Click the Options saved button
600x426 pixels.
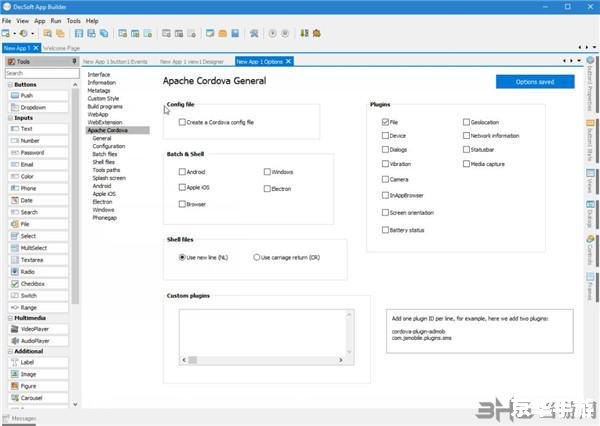(x=535, y=82)
